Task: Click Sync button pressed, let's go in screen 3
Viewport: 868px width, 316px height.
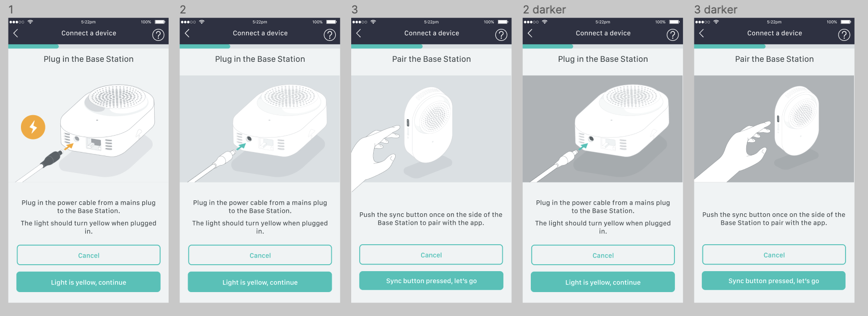Action: [431, 281]
